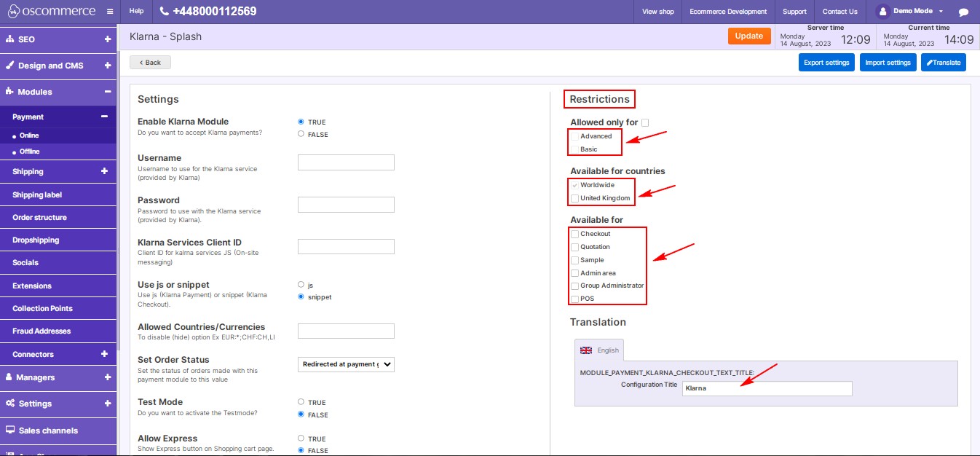Screen dimensions: 980x456
Task: Open the chat bubble icon
Action: coord(963,12)
